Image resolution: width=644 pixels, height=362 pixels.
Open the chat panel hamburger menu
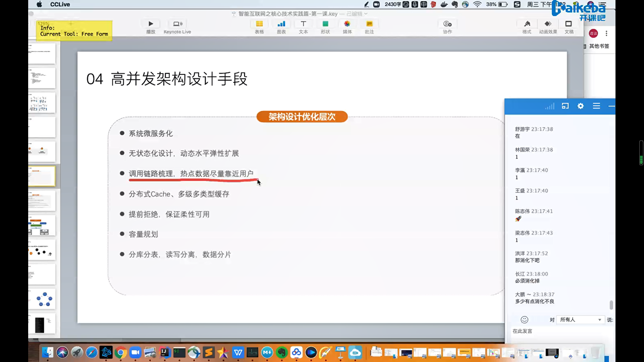(x=596, y=106)
